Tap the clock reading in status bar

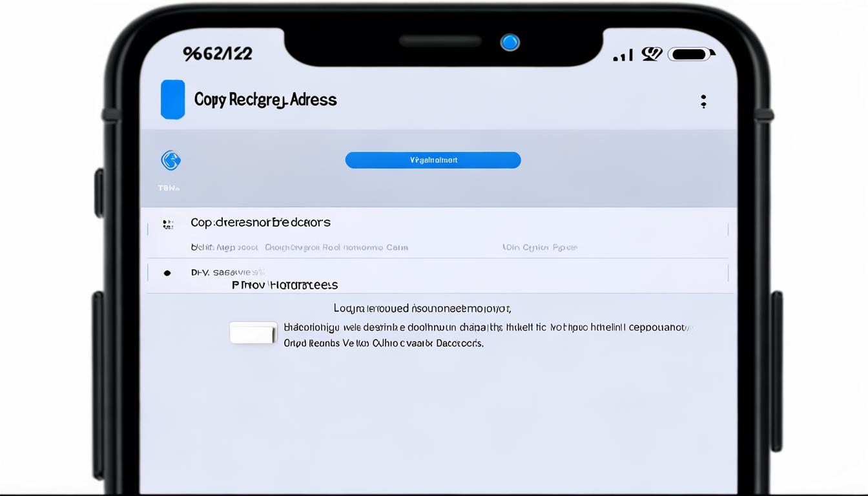(x=218, y=54)
